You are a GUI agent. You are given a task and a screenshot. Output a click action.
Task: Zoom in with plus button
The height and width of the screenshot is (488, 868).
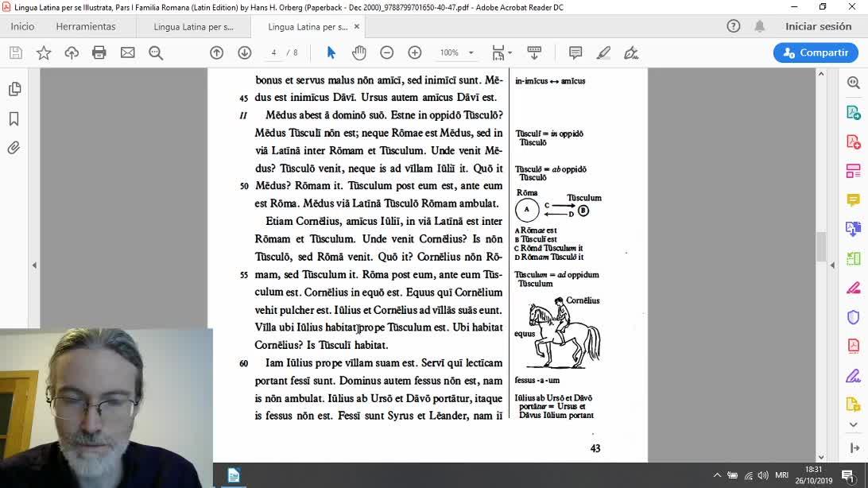tap(415, 52)
